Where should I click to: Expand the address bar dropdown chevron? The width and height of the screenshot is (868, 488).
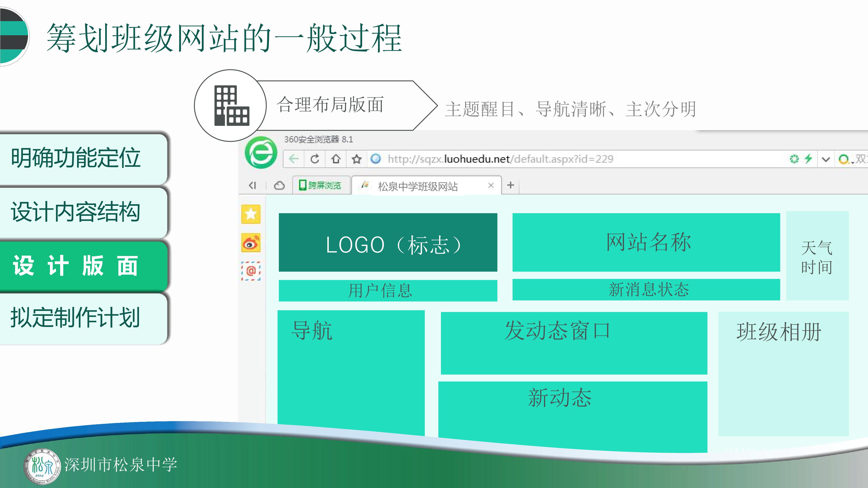coord(826,159)
